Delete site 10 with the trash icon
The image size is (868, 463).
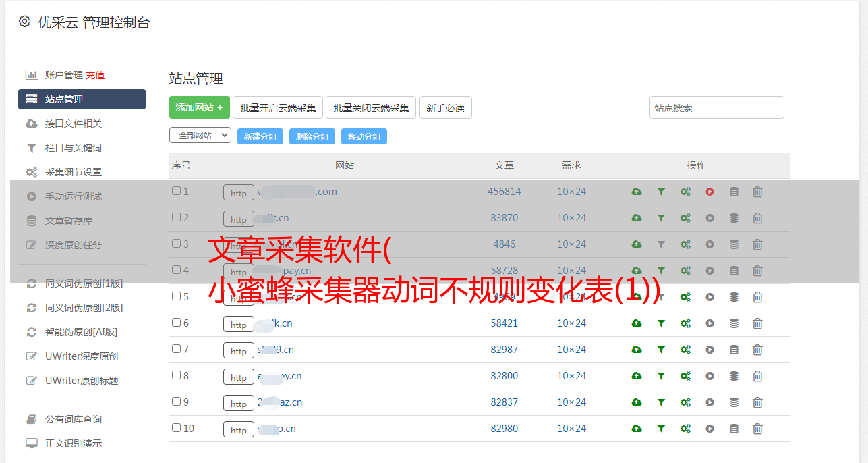coord(757,429)
